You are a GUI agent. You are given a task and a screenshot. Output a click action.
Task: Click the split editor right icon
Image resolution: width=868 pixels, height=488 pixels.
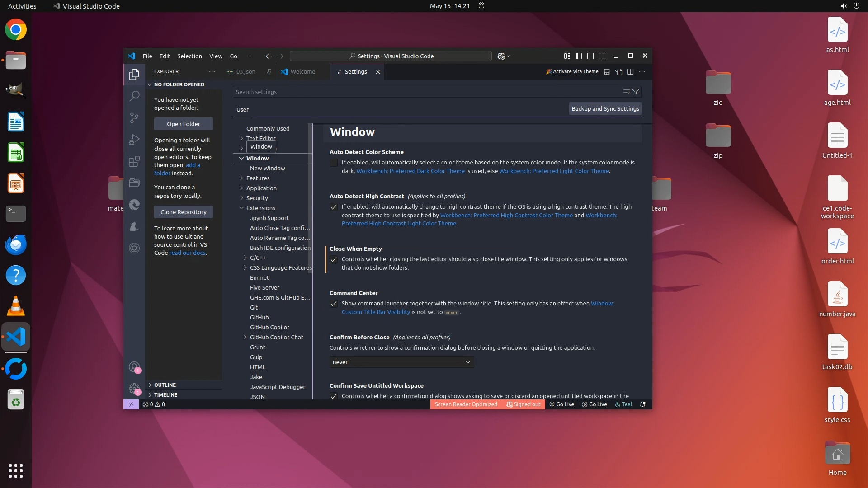tap(630, 71)
